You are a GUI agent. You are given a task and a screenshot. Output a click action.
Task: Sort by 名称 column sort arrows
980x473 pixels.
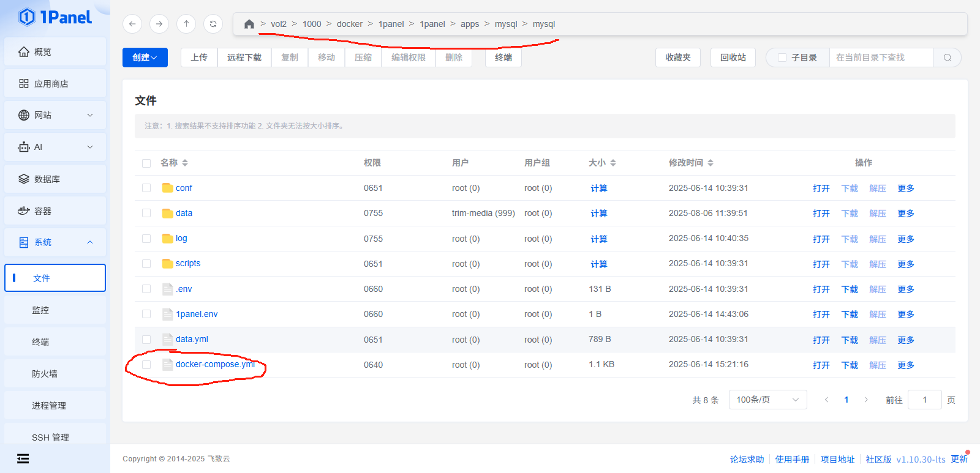(x=185, y=163)
